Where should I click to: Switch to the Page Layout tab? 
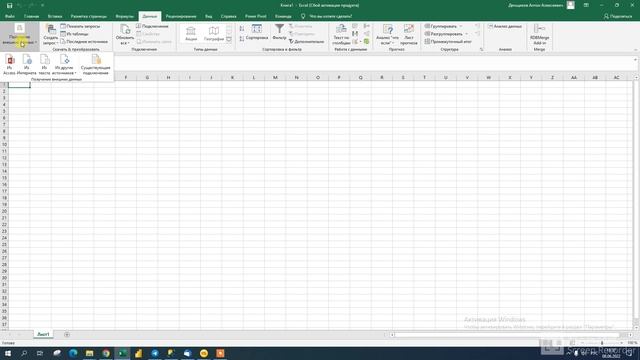tap(89, 16)
